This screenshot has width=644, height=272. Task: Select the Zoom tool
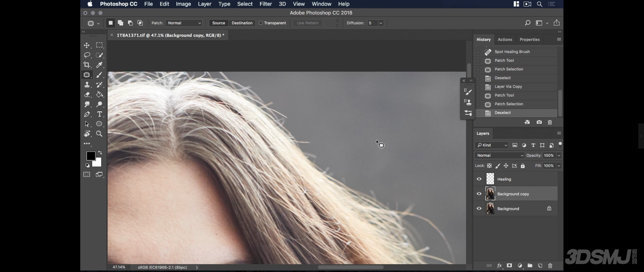99,134
